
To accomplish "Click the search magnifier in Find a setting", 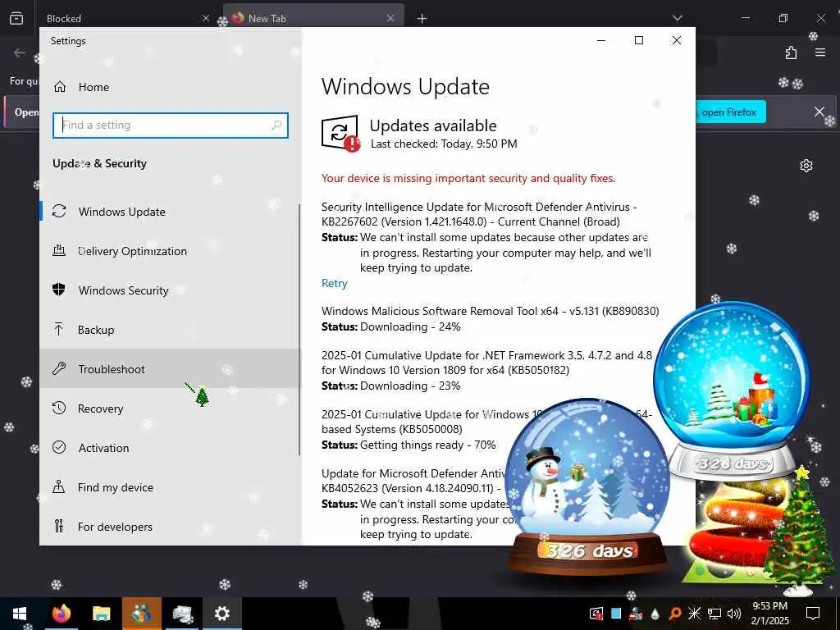I will click(x=276, y=126).
